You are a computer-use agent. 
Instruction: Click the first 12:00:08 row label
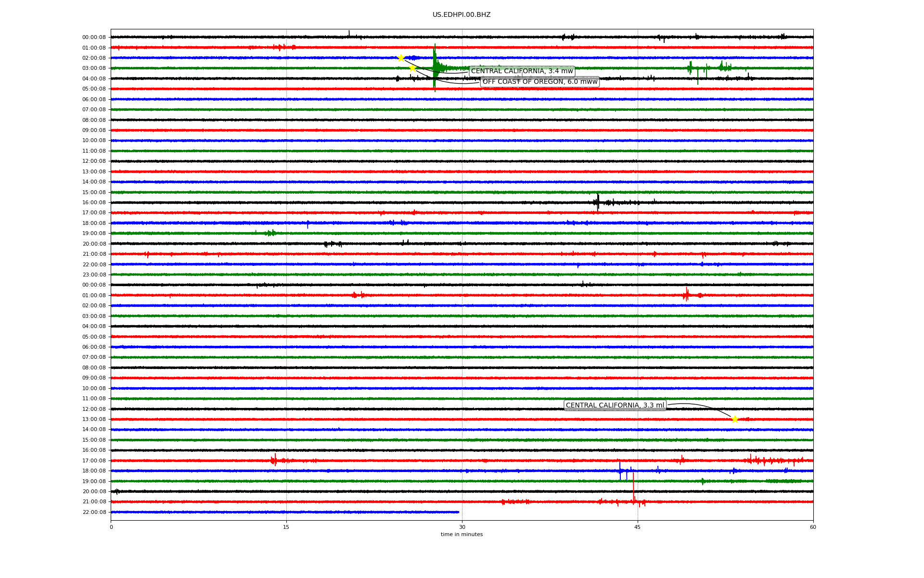[x=94, y=161]
